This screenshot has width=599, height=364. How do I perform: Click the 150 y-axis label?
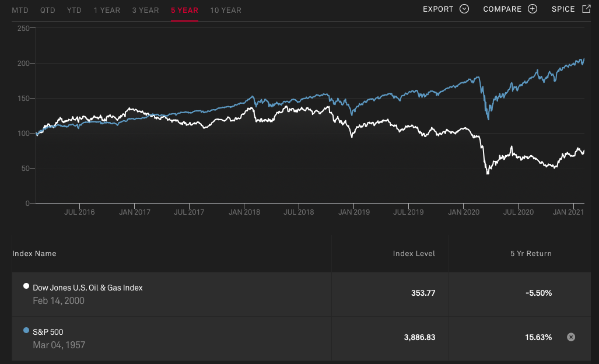click(23, 99)
